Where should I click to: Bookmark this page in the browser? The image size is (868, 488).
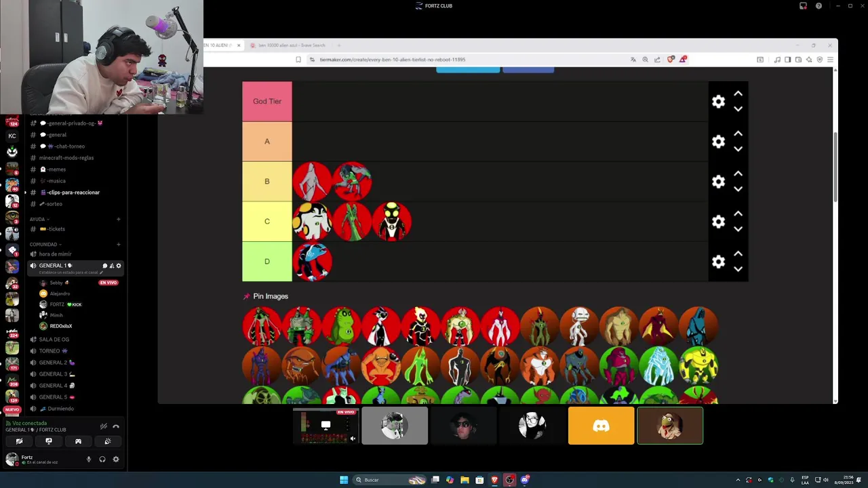(298, 60)
